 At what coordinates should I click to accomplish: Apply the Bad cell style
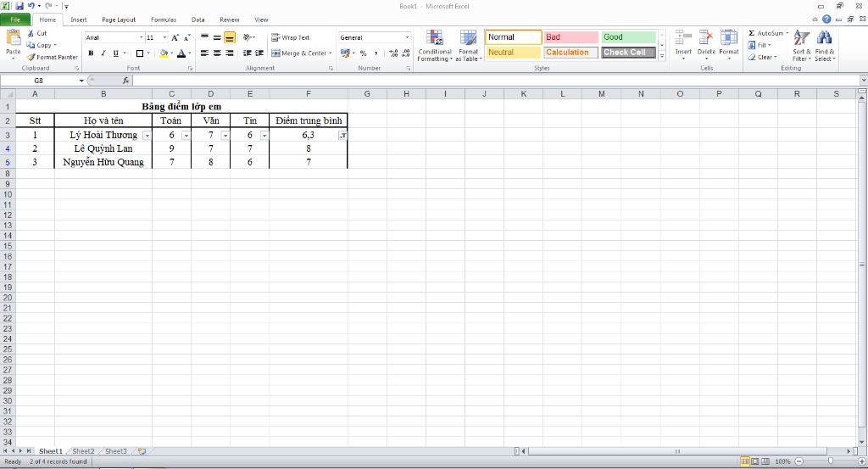[x=570, y=37]
